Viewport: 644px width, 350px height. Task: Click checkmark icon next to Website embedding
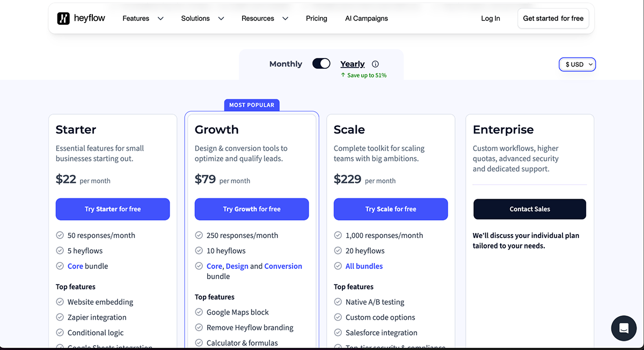60,302
